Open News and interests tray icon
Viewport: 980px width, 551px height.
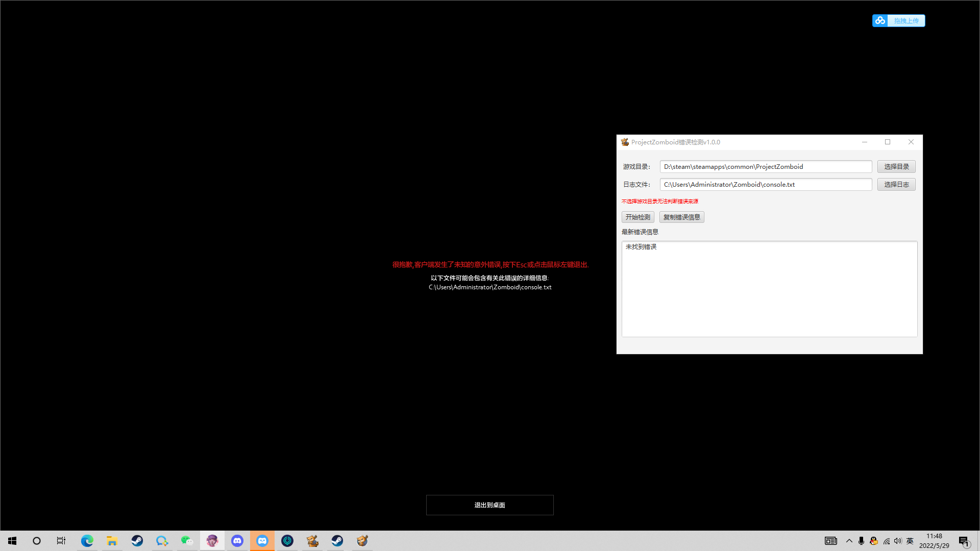[x=831, y=541]
